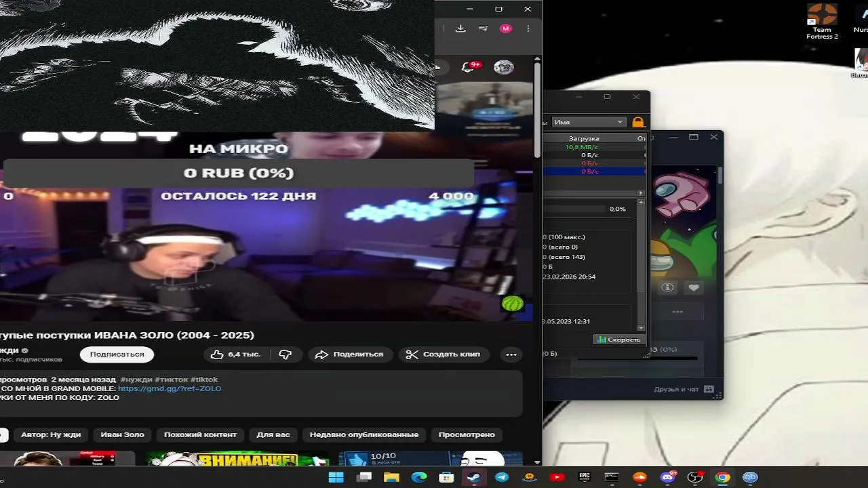This screenshot has width=868, height=488.
Task: Open more actions three-dot button under video
Action: tap(511, 354)
